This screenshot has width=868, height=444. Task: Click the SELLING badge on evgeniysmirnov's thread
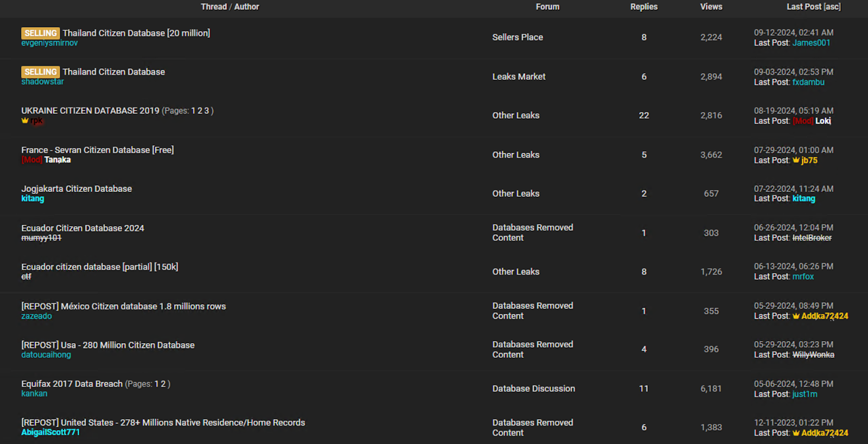point(40,33)
